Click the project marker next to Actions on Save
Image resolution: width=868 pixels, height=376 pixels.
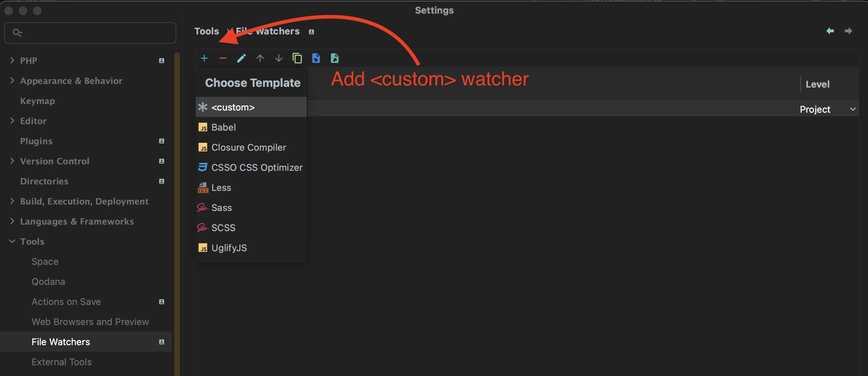(x=162, y=302)
